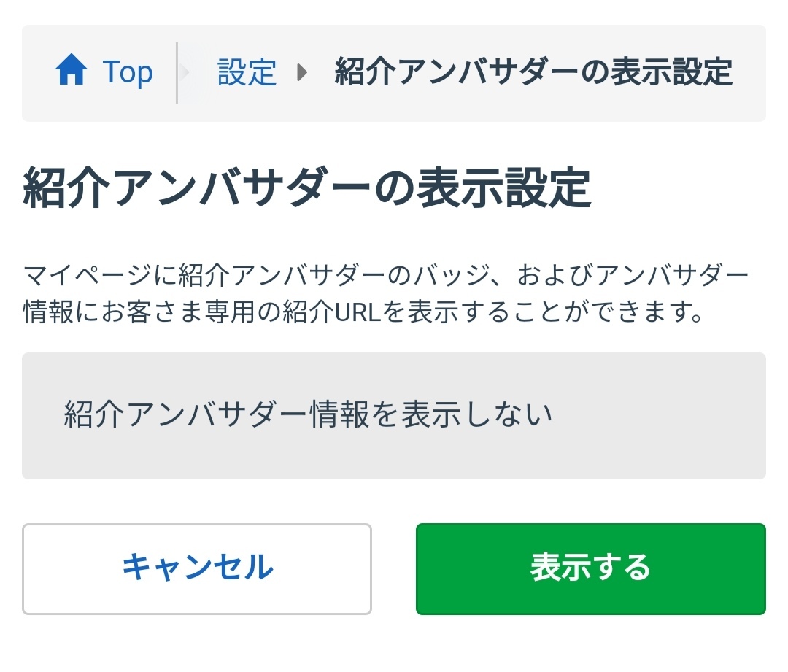
Task: Open the 設定 breadcrumb link
Action: click(247, 72)
